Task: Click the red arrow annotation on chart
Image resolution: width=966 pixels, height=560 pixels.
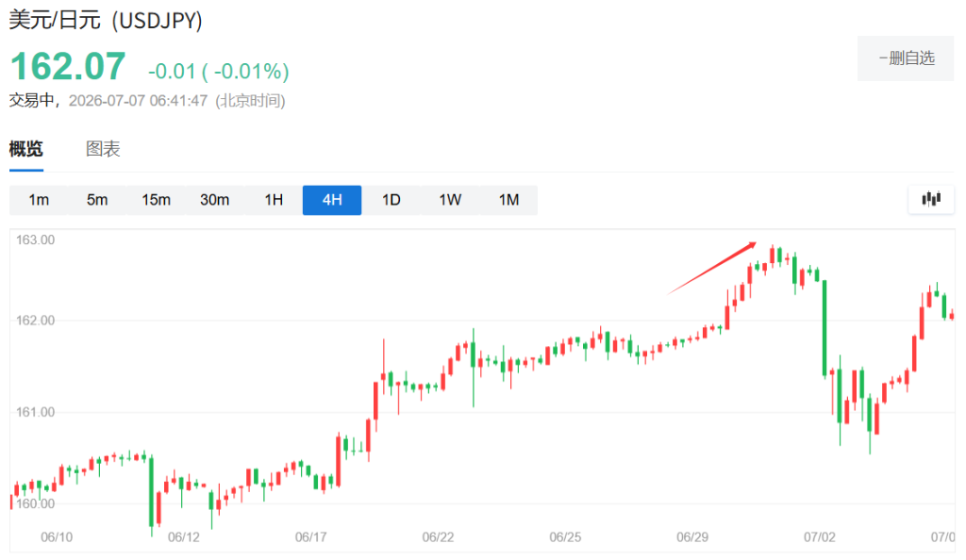Action: (x=712, y=268)
